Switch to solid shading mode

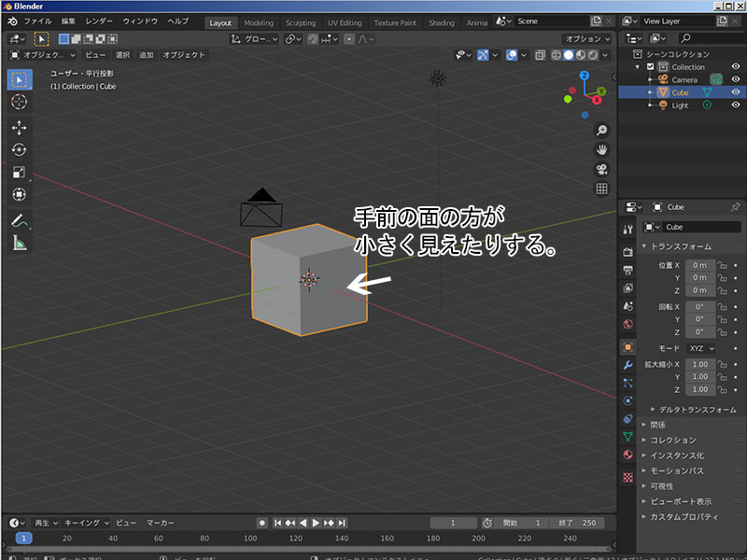click(x=569, y=55)
